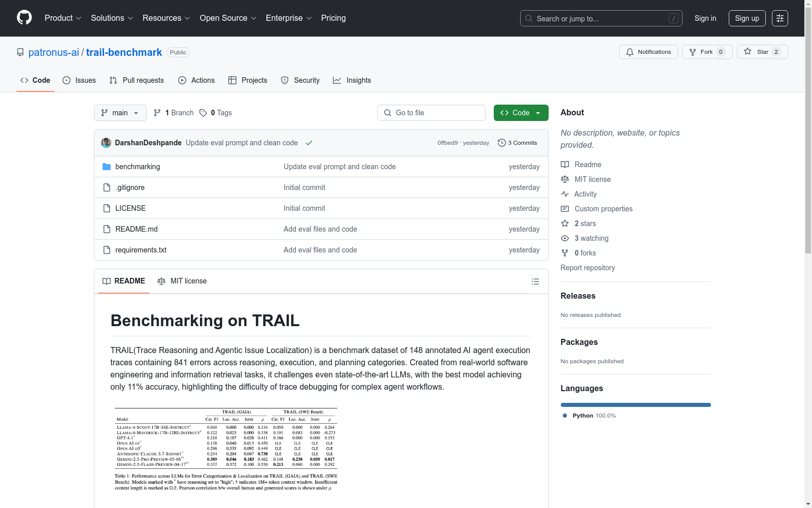Switch to the Issues tab

pos(79,80)
